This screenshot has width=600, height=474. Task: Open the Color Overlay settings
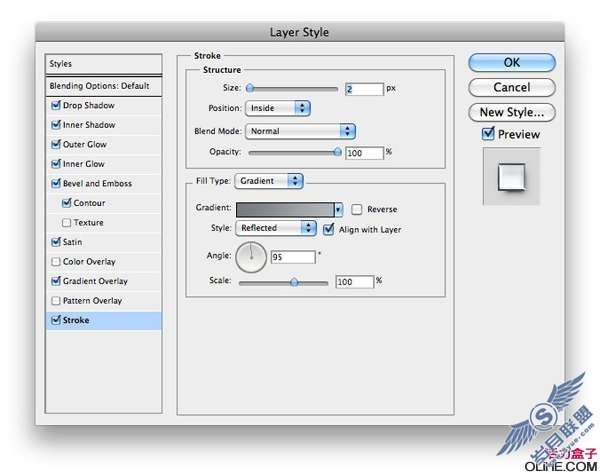click(x=89, y=262)
